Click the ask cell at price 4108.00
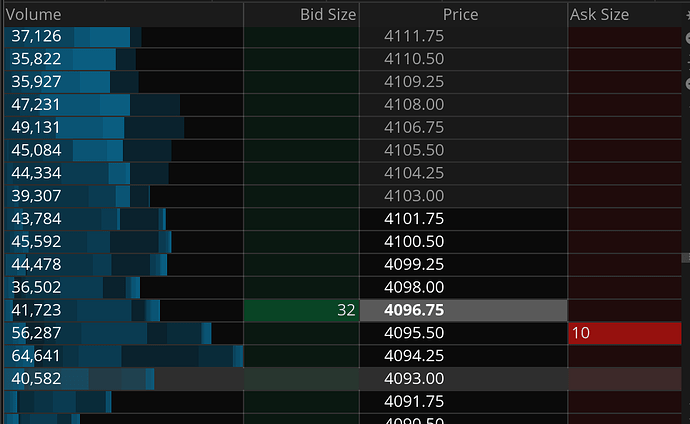690x424 pixels. point(625,105)
